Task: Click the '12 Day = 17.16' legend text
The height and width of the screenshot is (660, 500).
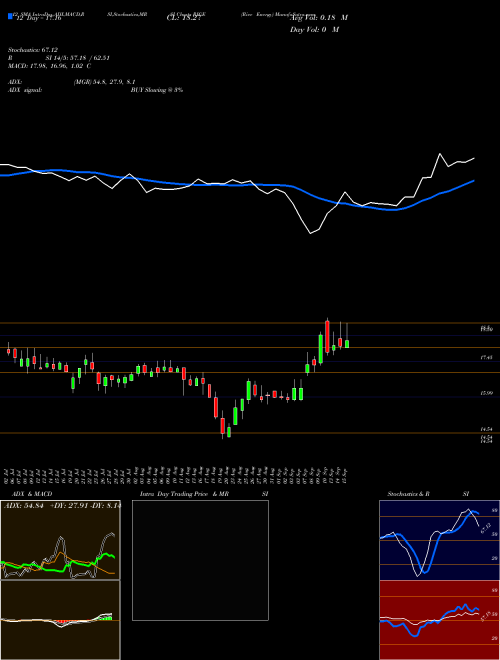Action: coord(38,18)
